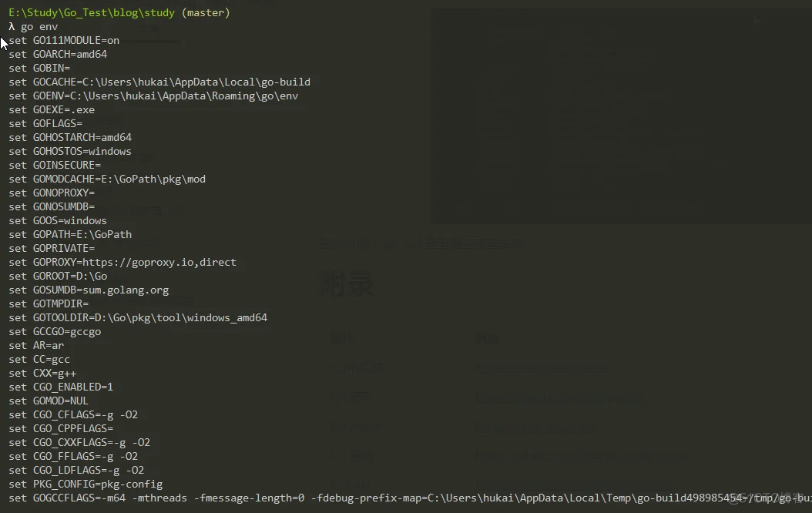The image size is (812, 513).
Task: Click the line set CGO_CXXFLAGS=-g -O2
Action: click(79, 443)
